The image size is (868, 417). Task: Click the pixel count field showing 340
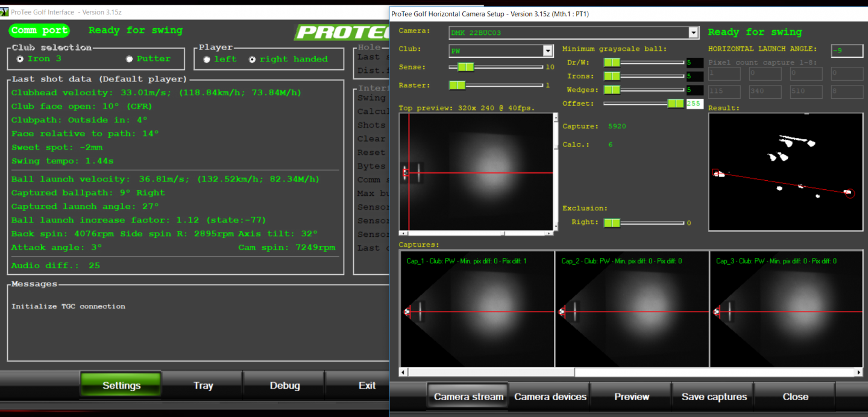(764, 92)
